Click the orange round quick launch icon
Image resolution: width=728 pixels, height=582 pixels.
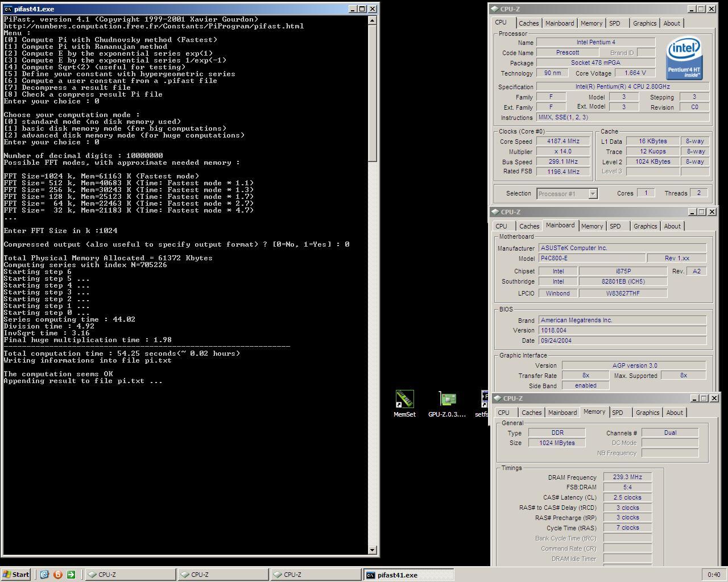[57, 575]
